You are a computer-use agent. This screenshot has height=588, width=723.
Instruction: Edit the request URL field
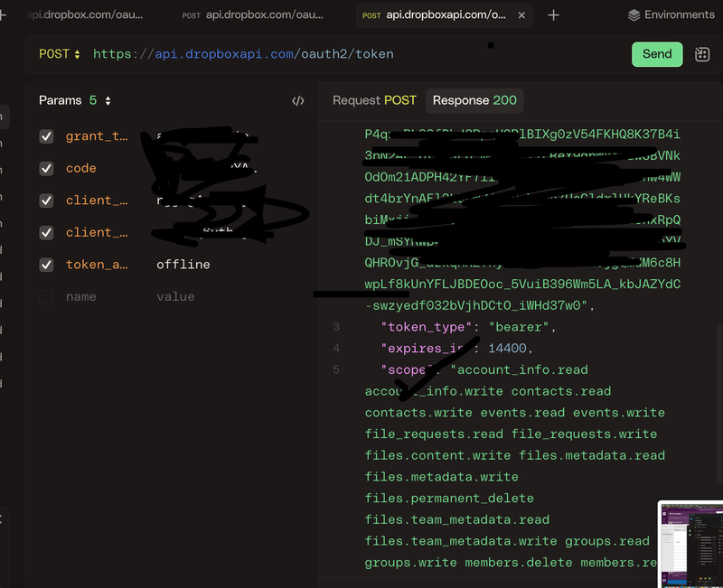pos(243,54)
